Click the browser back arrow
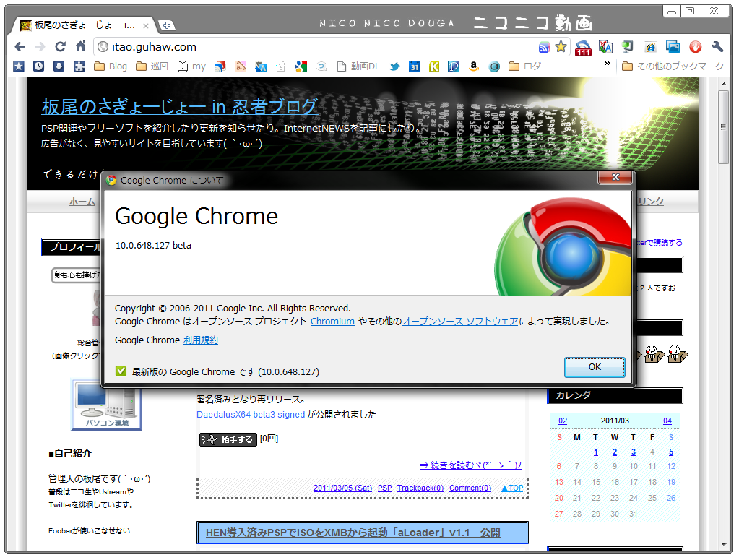Viewport: 739px width, 560px height. point(20,47)
